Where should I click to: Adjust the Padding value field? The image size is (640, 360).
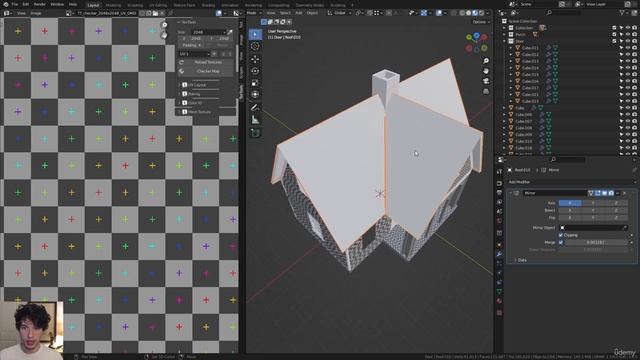[x=192, y=45]
